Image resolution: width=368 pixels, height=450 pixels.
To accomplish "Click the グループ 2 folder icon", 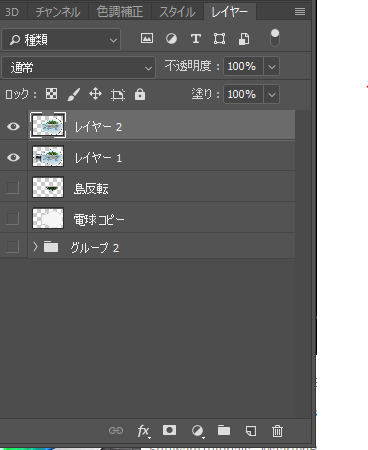I will pos(51,247).
